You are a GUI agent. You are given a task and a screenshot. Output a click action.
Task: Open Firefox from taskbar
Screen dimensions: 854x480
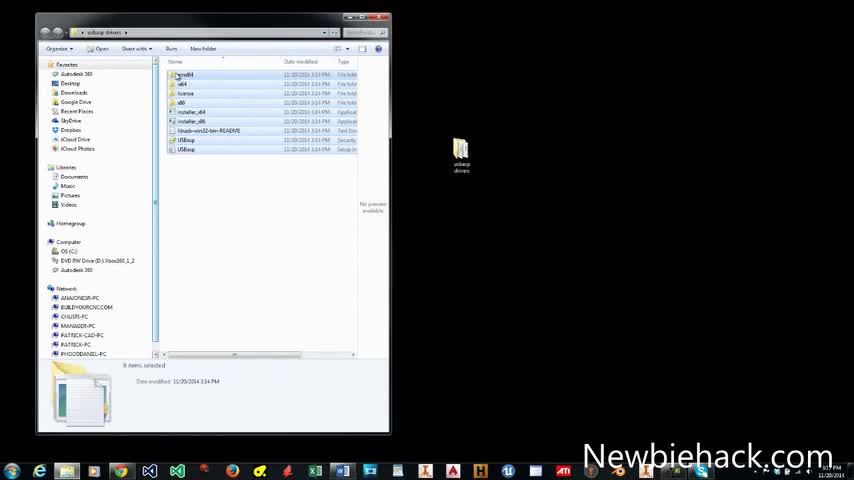(x=233, y=471)
